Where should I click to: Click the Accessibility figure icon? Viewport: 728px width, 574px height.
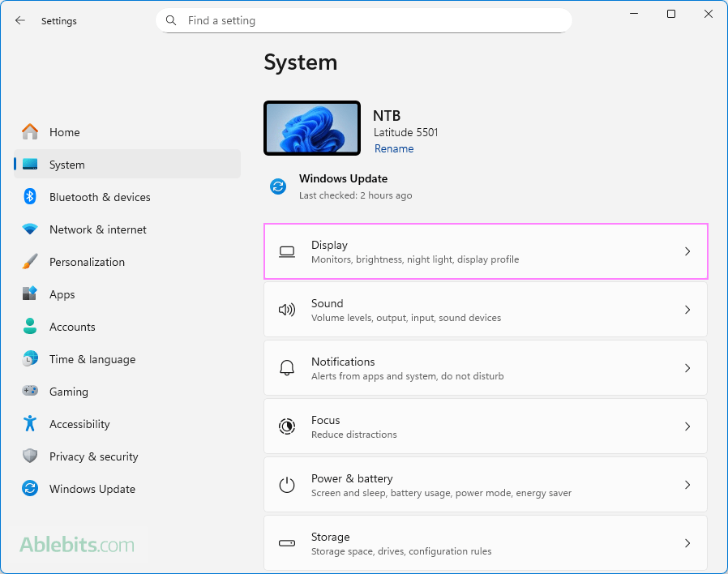click(x=30, y=423)
